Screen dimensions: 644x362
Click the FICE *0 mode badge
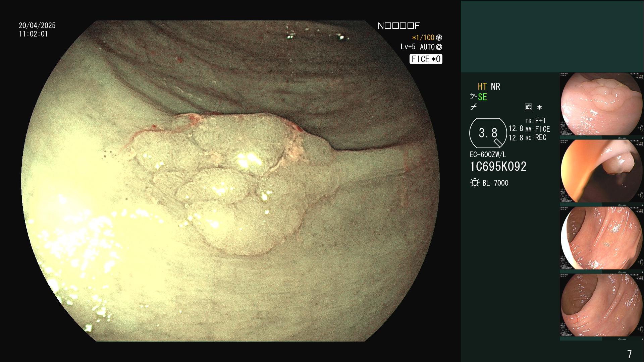[426, 59]
